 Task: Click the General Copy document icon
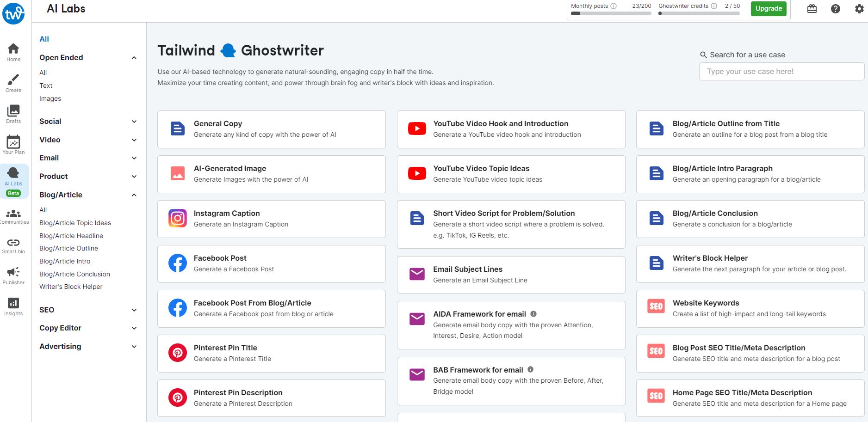click(x=178, y=128)
